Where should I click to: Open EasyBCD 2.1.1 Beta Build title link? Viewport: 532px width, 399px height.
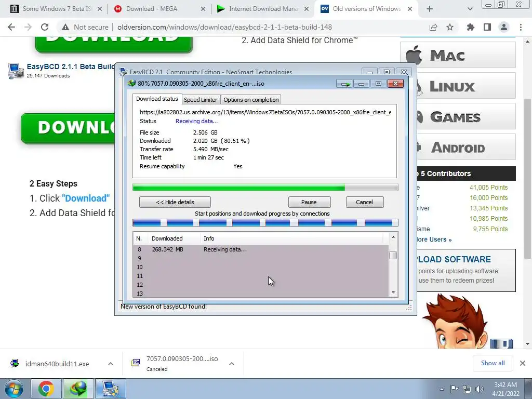point(71,66)
